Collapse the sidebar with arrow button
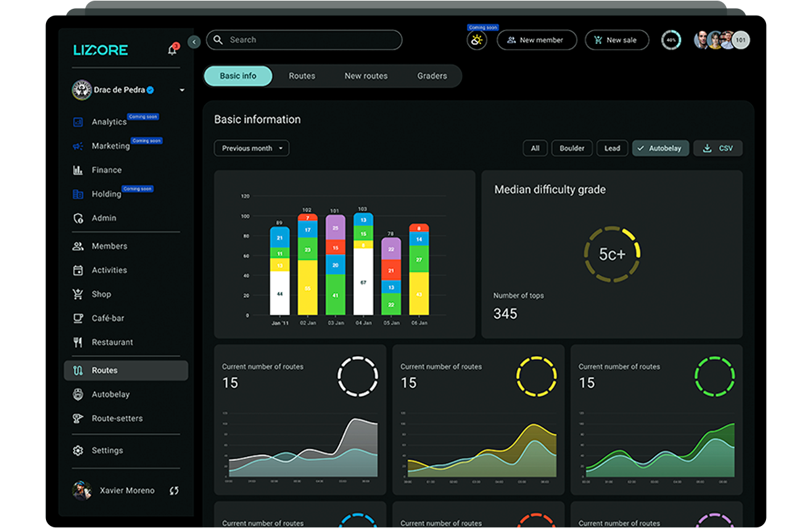Viewport: 812px width, 528px height. pos(194,42)
